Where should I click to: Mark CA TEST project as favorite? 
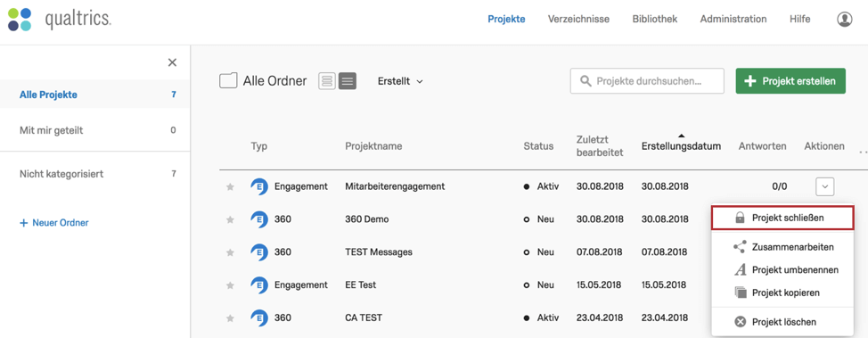[230, 318]
